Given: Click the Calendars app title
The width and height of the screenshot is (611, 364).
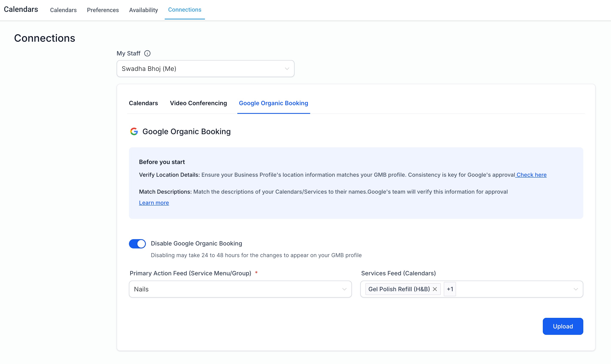Looking at the screenshot, I should click(21, 9).
